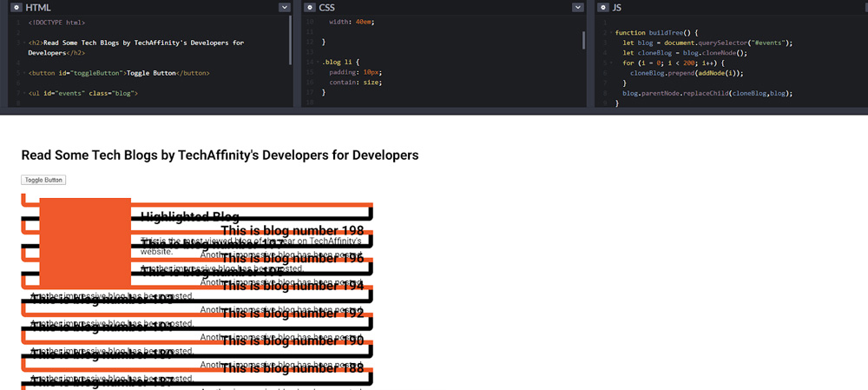The height and width of the screenshot is (390, 868).
Task: Place cursor on 'width: 40em;' CSS line
Action: tap(351, 21)
